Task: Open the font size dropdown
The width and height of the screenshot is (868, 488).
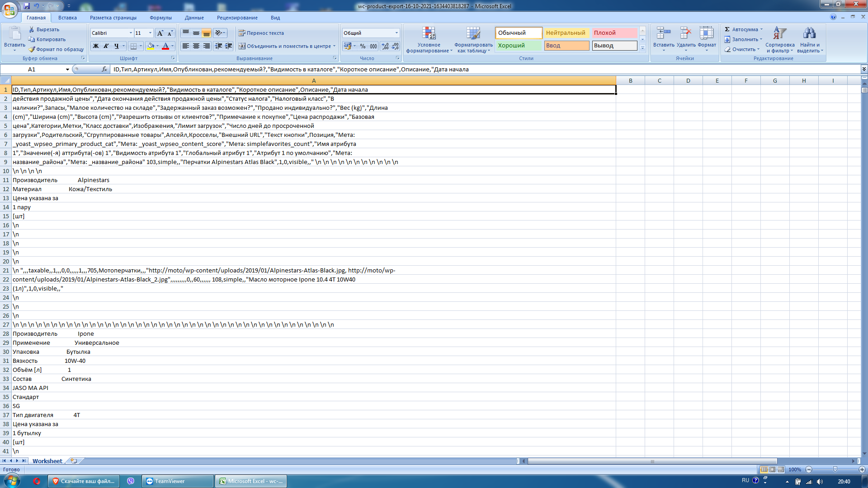Action: tap(150, 33)
